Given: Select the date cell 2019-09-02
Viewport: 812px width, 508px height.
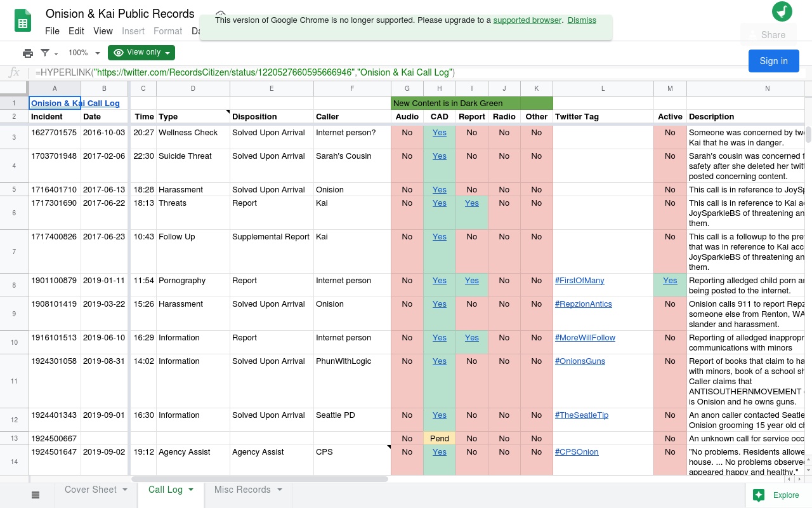Looking at the screenshot, I should tap(104, 460).
